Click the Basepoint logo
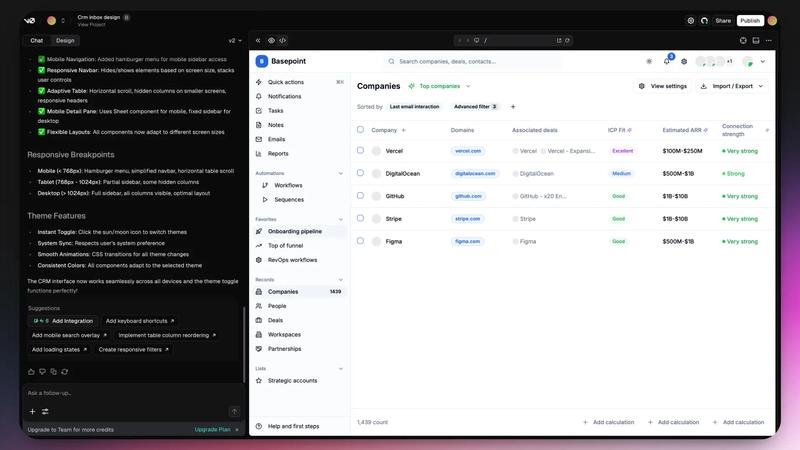Image resolution: width=800 pixels, height=450 pixels. click(261, 61)
